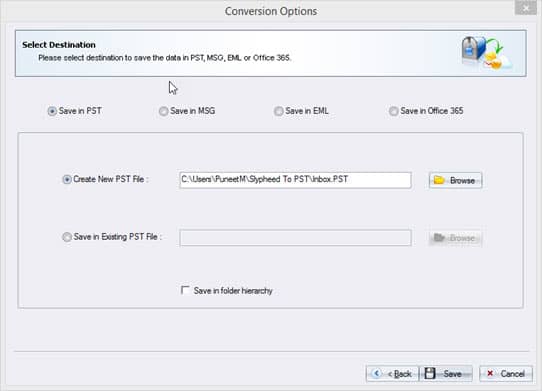Click the Browse button label for new PST
The image size is (542, 391).
[x=462, y=180]
